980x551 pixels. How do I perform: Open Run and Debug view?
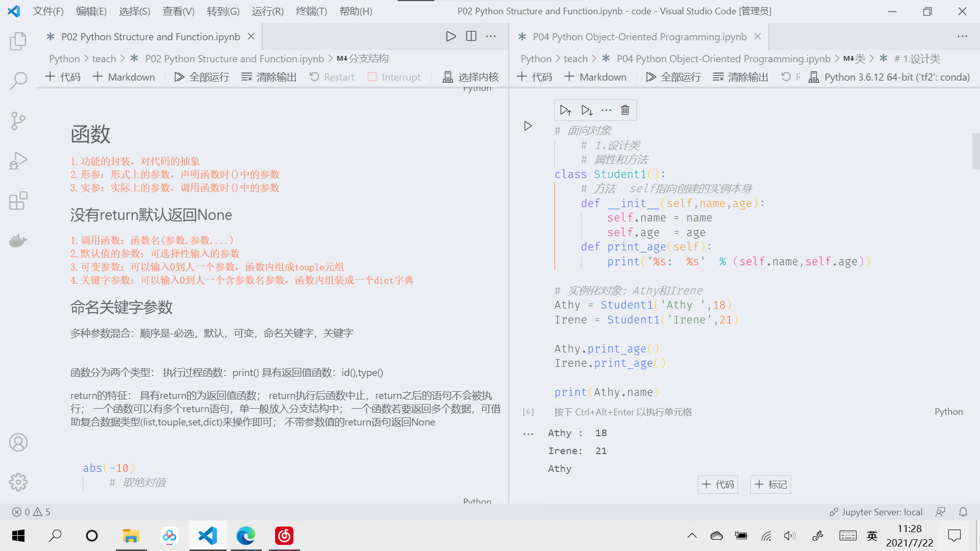18,161
